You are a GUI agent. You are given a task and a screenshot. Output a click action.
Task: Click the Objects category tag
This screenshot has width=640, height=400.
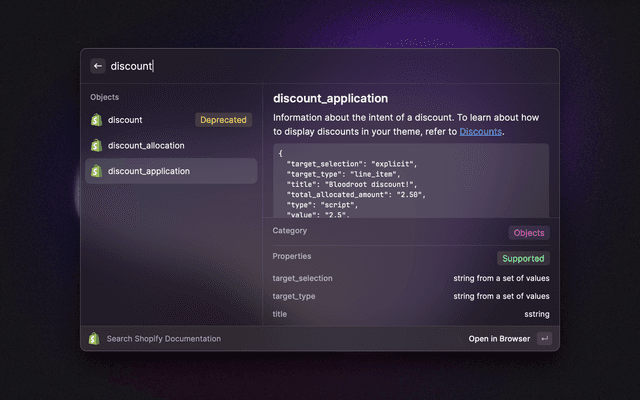point(529,233)
